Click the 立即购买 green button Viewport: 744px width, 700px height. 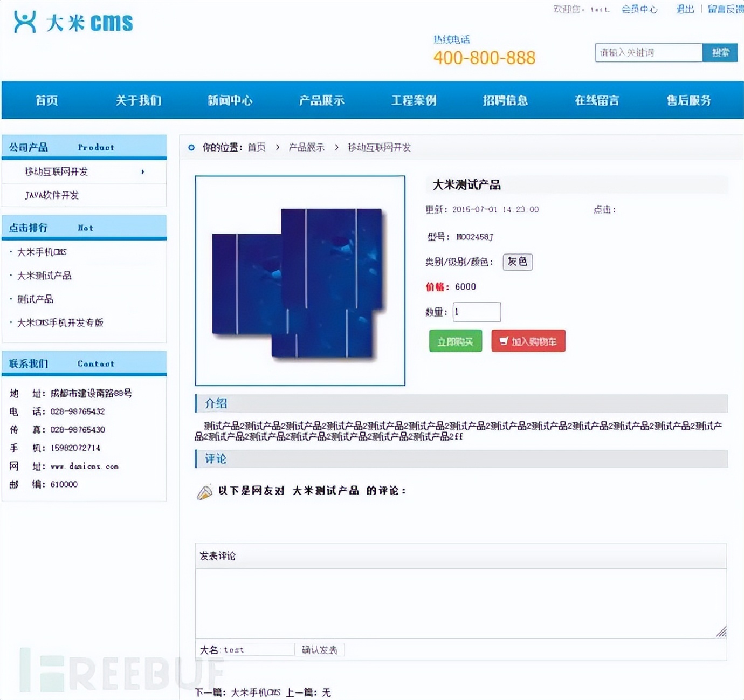[455, 340]
